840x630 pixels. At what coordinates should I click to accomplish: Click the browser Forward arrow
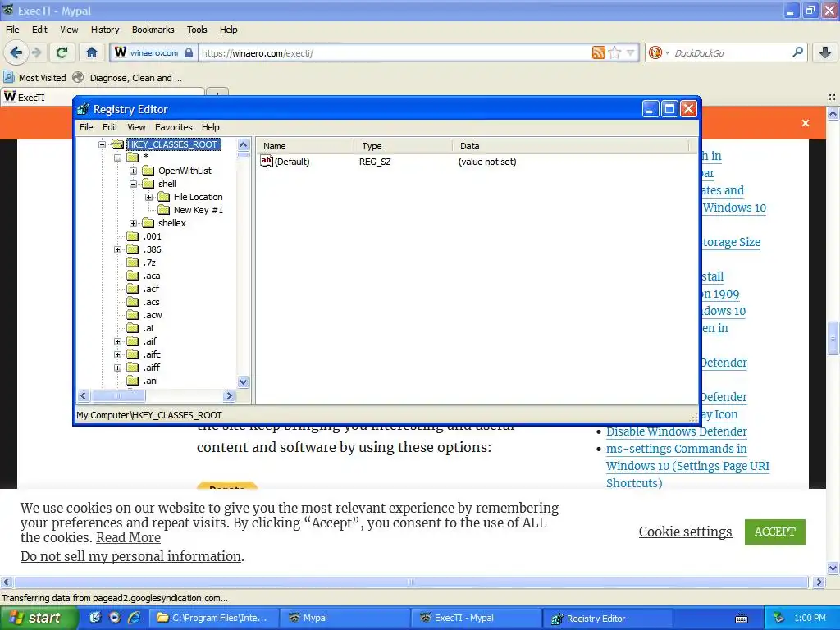(36, 52)
